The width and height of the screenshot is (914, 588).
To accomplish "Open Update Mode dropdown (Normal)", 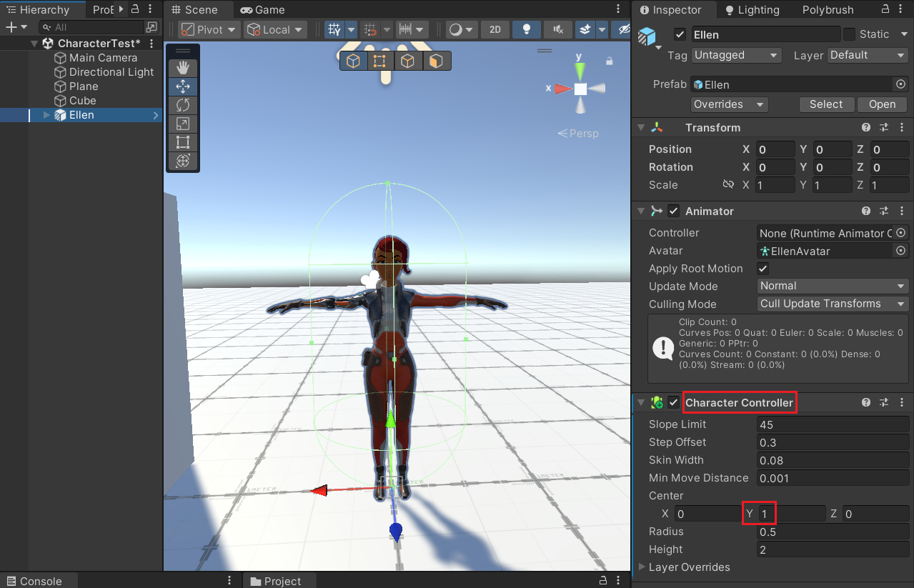I will [833, 286].
